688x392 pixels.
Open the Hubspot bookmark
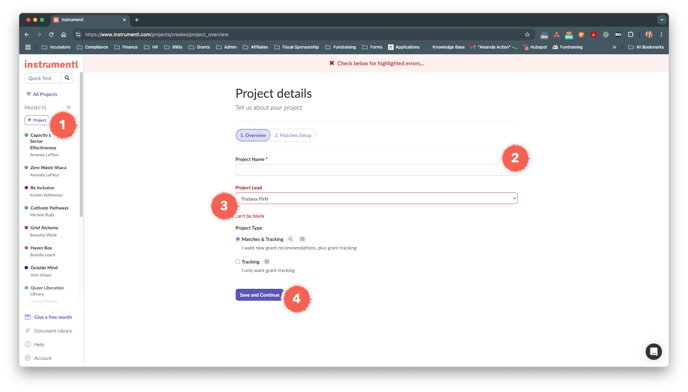535,47
